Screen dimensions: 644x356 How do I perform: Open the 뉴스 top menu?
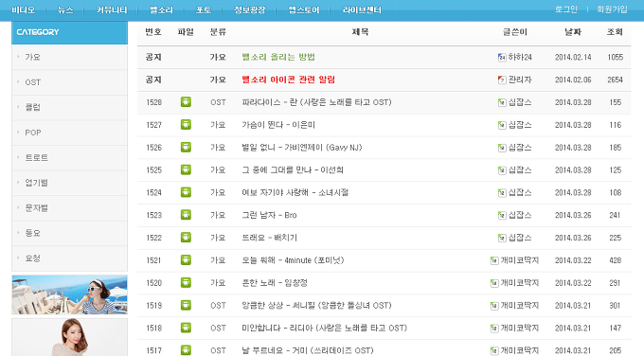coord(65,9)
